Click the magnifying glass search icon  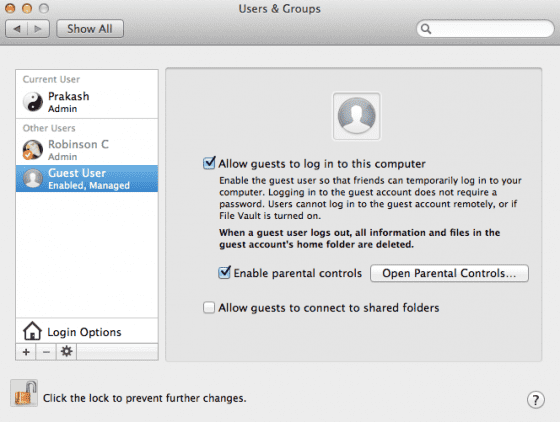point(426,29)
